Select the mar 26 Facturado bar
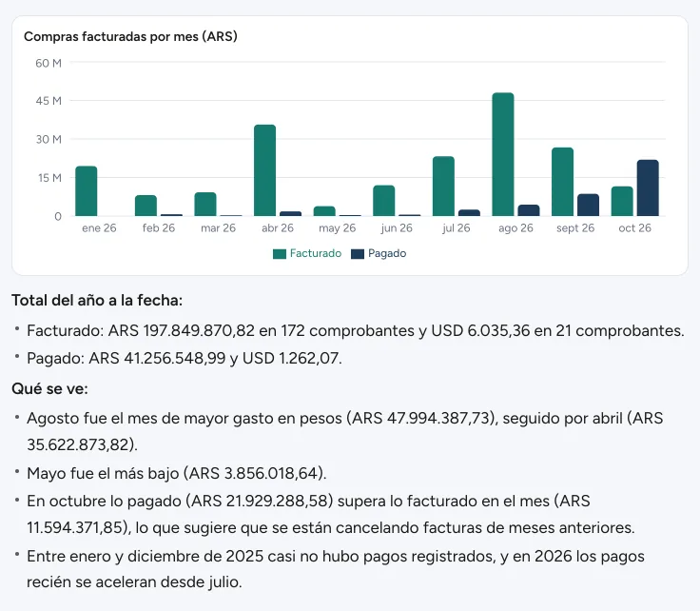Screen dimensions: 700x611 (205, 204)
